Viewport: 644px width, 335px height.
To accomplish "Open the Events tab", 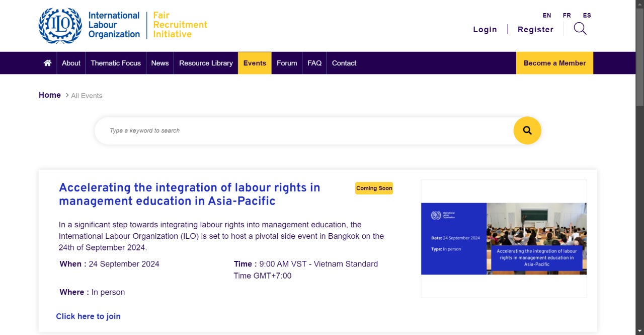I will click(255, 63).
